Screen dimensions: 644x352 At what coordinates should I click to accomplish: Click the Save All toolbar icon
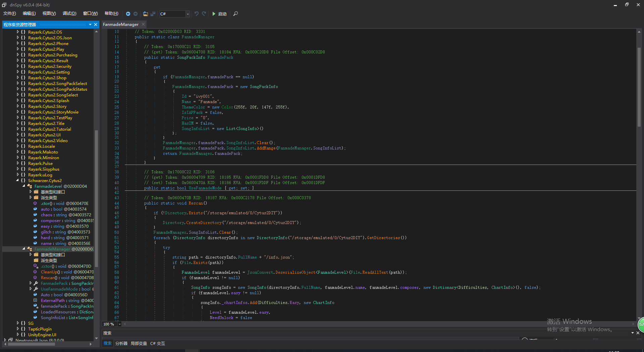(x=153, y=14)
